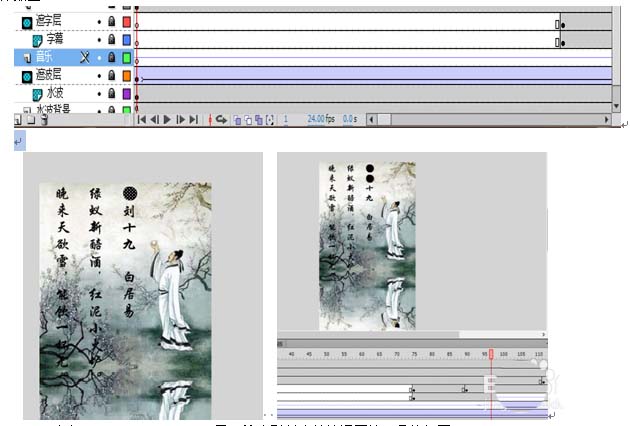Click orange outline color swatch of 遮波层
This screenshot has height=426, width=630.
(127, 76)
